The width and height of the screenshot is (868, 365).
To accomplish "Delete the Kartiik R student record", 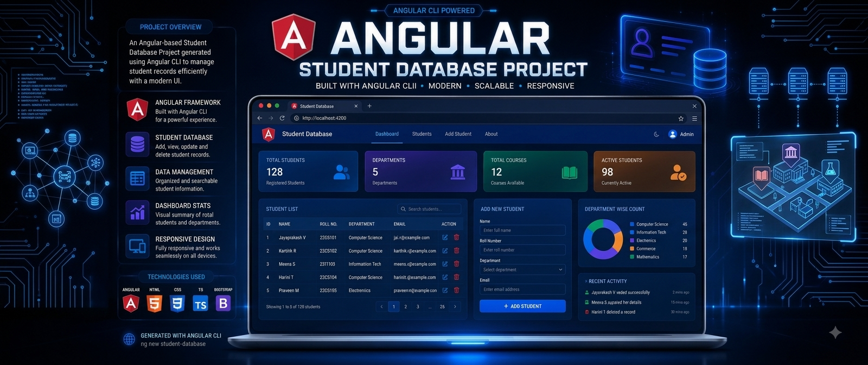I will (x=456, y=250).
